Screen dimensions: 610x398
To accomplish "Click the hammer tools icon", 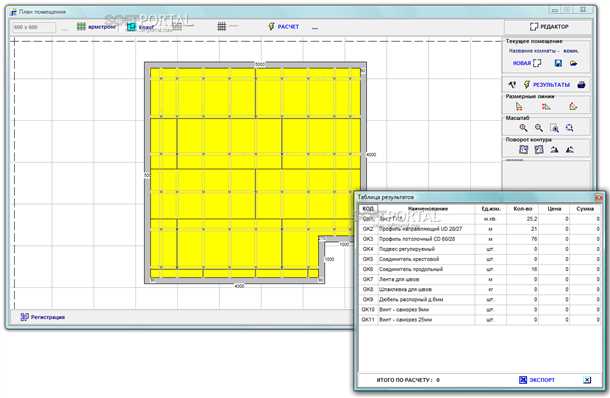I will [512, 84].
